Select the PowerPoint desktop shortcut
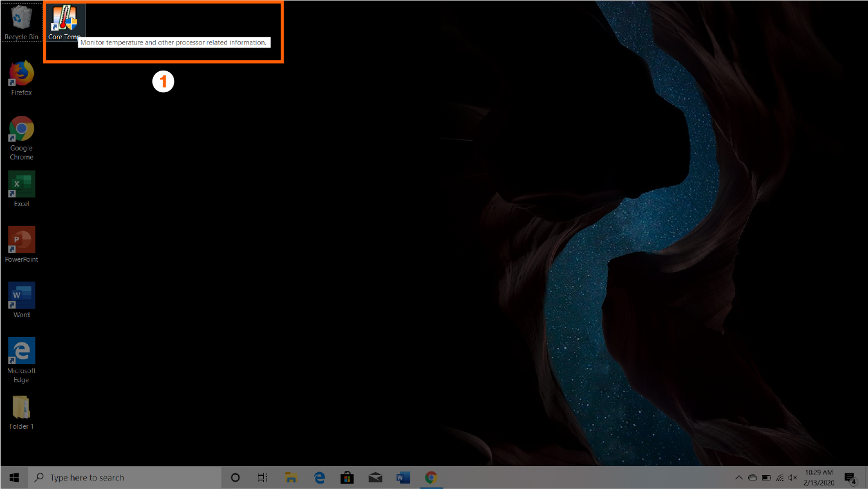The height and width of the screenshot is (489, 868). click(x=22, y=241)
